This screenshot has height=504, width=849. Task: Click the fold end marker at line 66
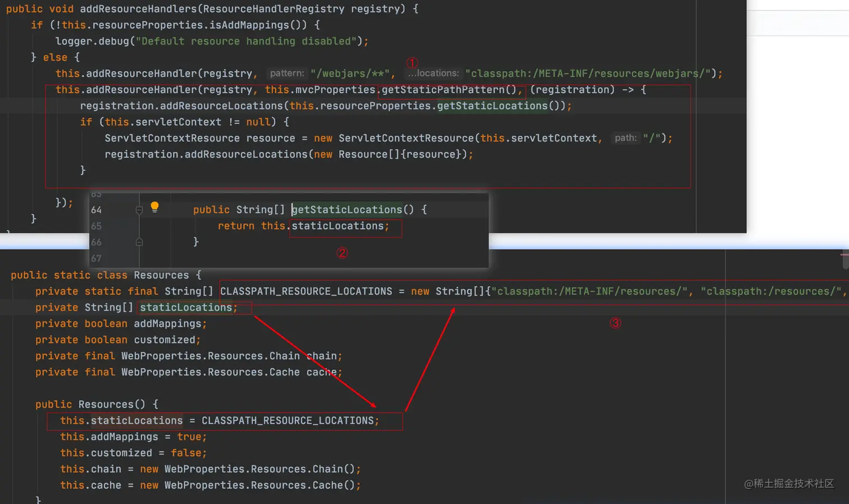[x=139, y=242]
